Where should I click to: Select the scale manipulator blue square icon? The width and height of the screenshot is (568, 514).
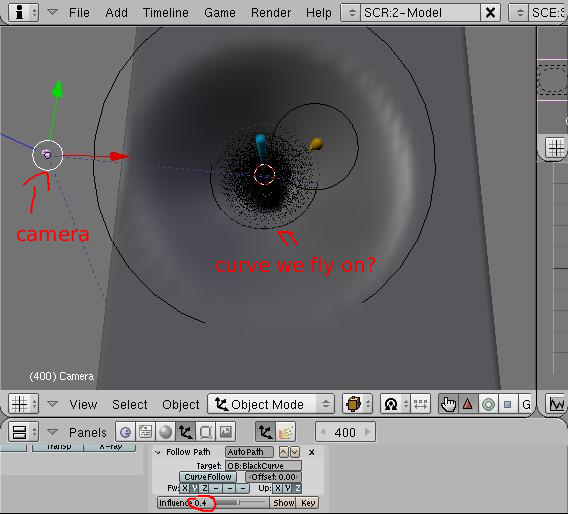508,404
